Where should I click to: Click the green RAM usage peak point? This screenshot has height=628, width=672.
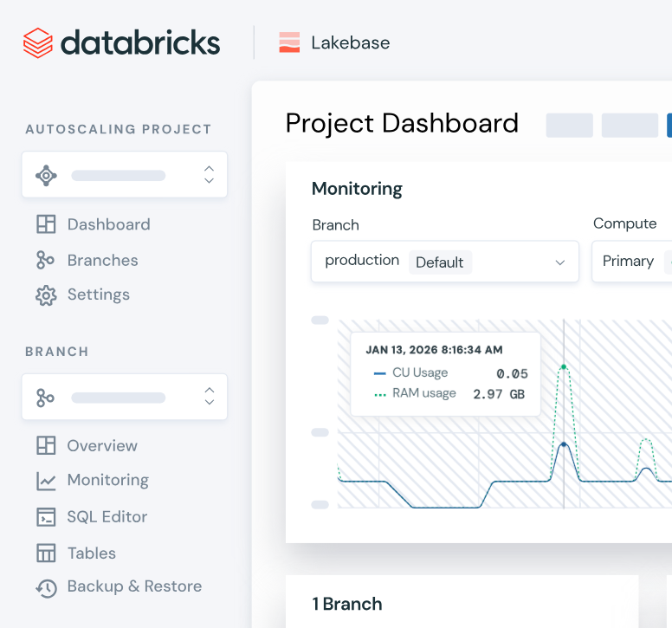[x=564, y=367]
